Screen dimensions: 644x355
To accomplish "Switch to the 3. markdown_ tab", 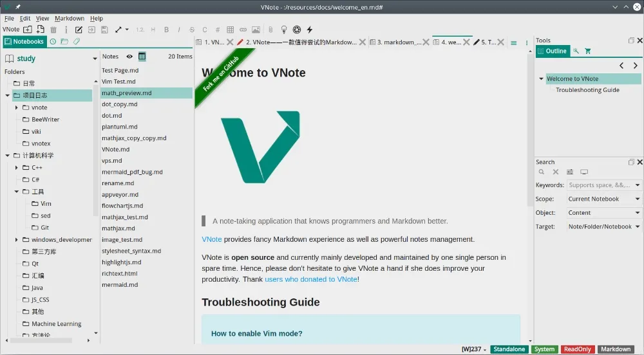I will tap(399, 42).
